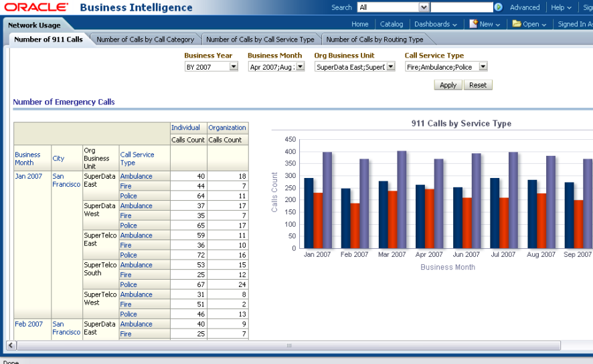Image resolution: width=593 pixels, height=364 pixels.
Task: Open the Network Usage dashboard tab
Action: pos(34,25)
